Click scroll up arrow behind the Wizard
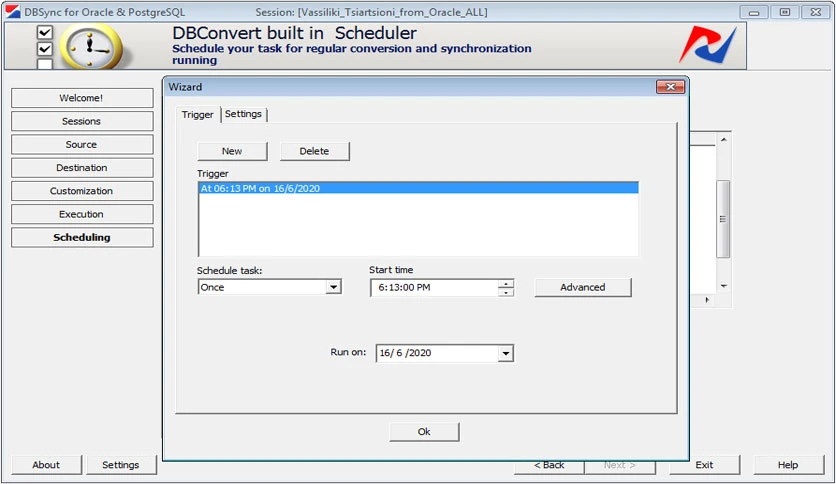 [724, 140]
